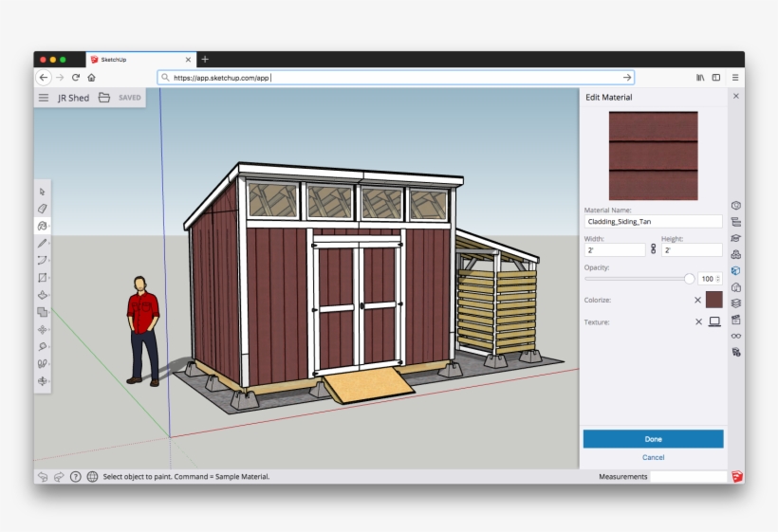Close the Edit Material panel
Image resolution: width=778 pixels, height=532 pixels.
(x=736, y=96)
